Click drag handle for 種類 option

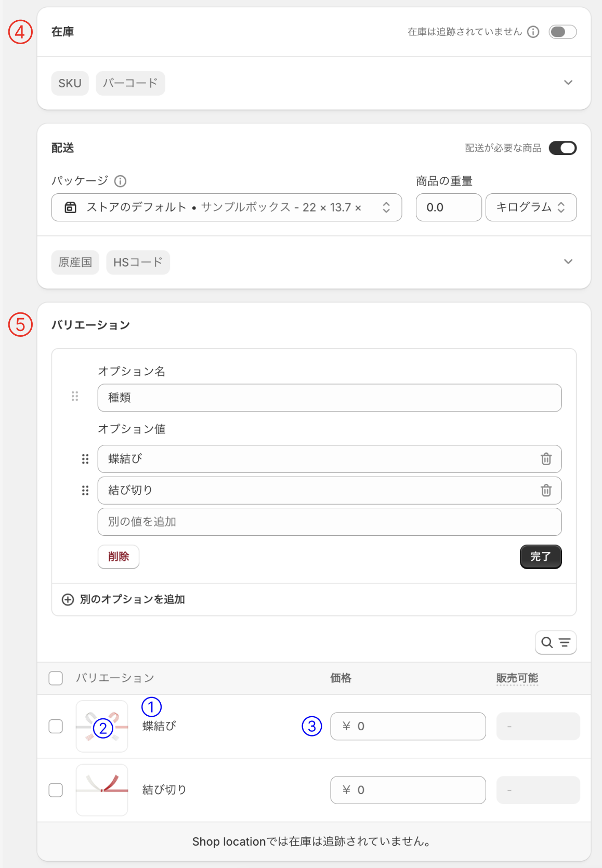point(75,397)
